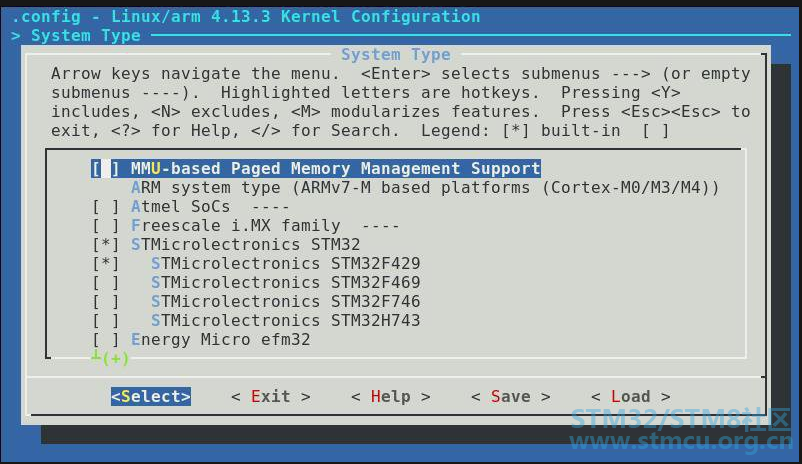802x464 pixels.
Task: Toggle MMU-based Paged Memory Management Support checkbox
Action: tap(105, 168)
